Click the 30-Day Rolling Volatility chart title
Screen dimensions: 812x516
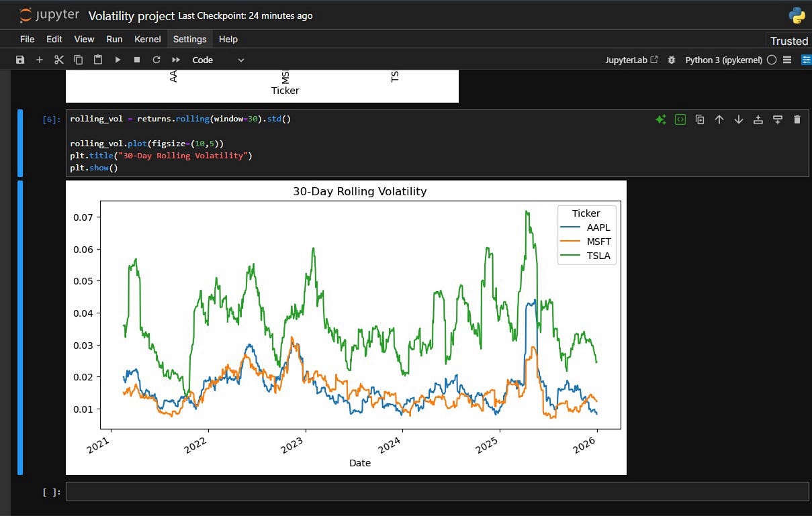click(360, 191)
